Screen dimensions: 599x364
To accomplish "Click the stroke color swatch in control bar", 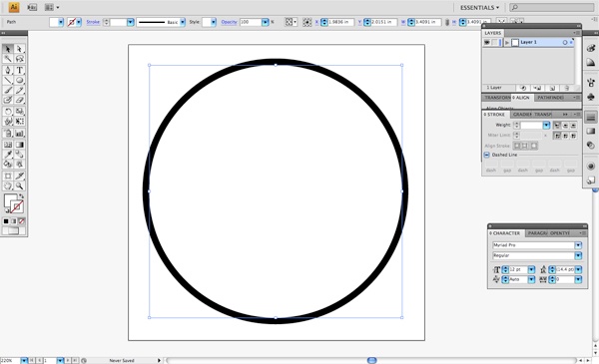I will pos(72,23).
